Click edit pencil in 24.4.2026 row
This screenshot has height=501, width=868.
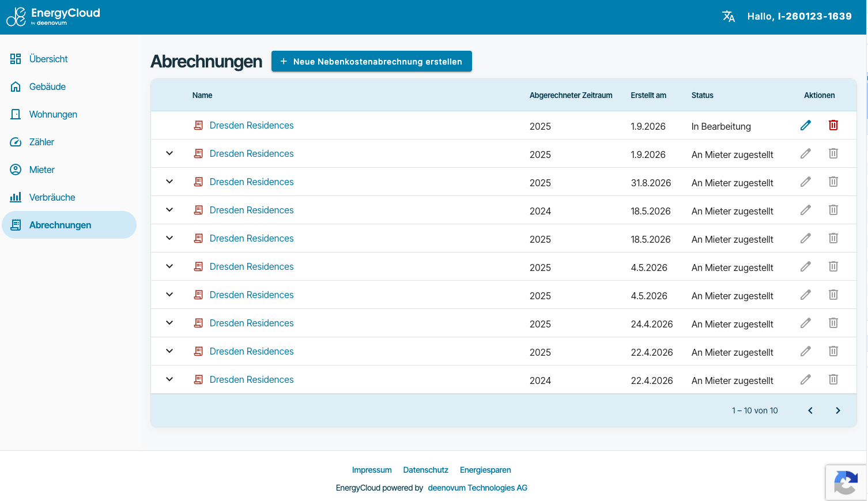point(806,323)
